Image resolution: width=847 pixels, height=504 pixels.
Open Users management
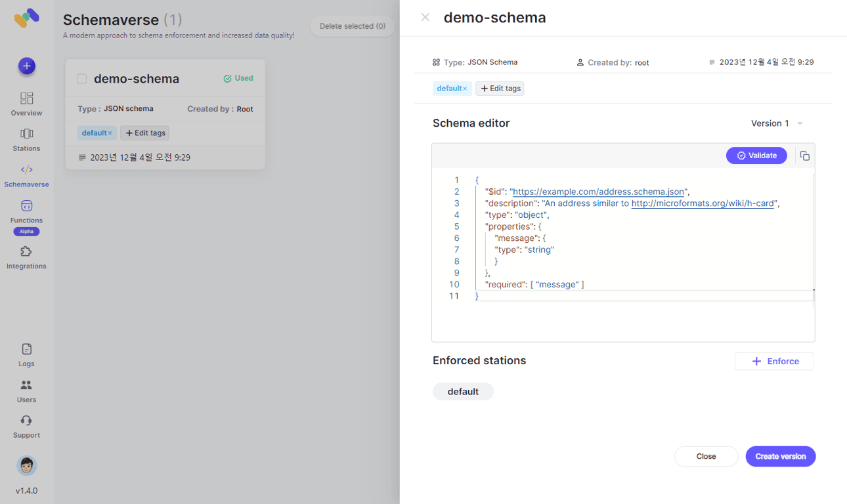pos(26,391)
